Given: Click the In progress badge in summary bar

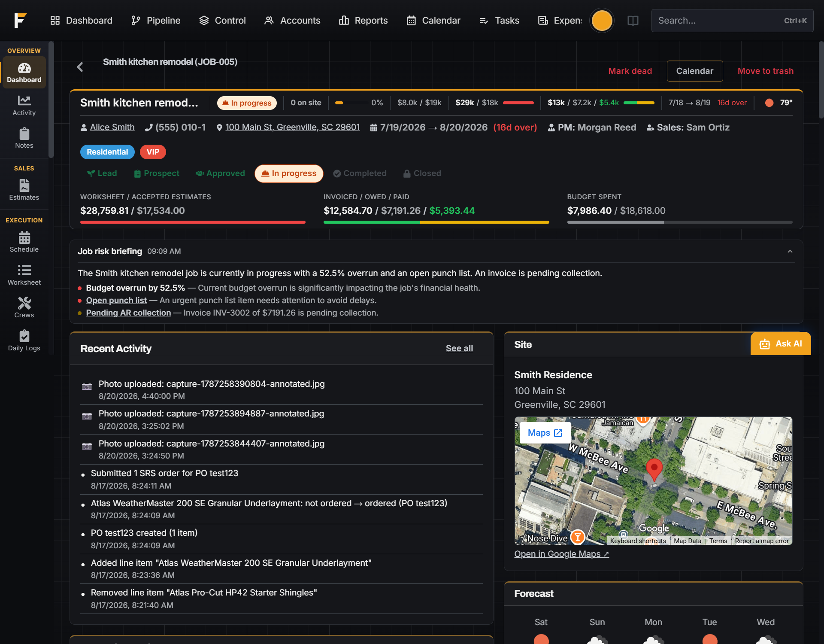Looking at the screenshot, I should click(247, 103).
